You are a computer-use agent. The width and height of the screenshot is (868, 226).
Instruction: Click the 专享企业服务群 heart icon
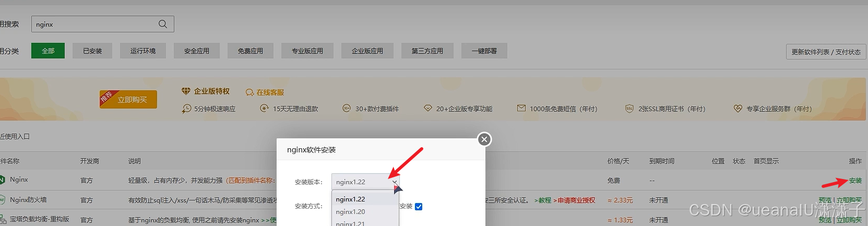738,109
